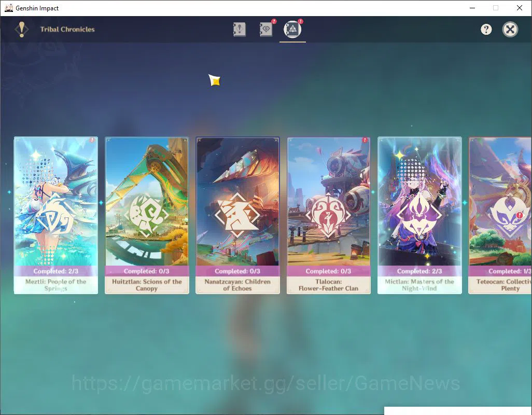Open the Mictlan: Masters of the Night-Wind card
Screen dimensions: 532x415
[x=419, y=215]
